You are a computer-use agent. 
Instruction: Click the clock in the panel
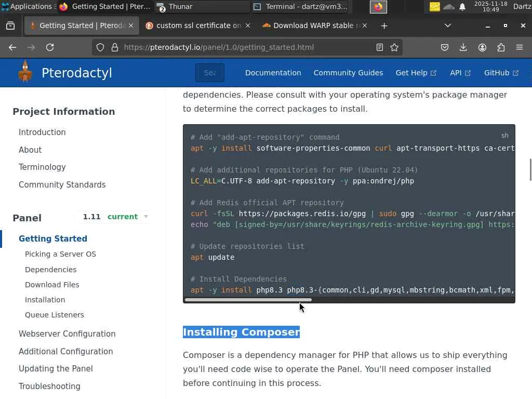coord(490,6)
